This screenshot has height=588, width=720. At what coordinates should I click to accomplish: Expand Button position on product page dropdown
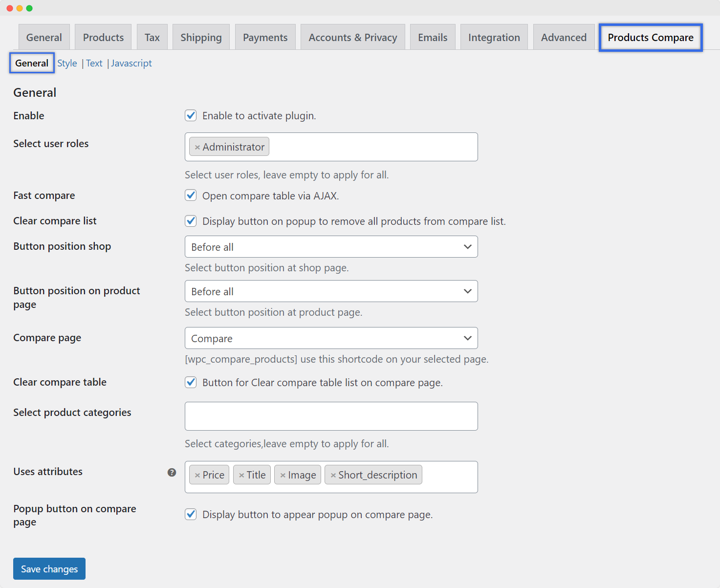click(331, 291)
